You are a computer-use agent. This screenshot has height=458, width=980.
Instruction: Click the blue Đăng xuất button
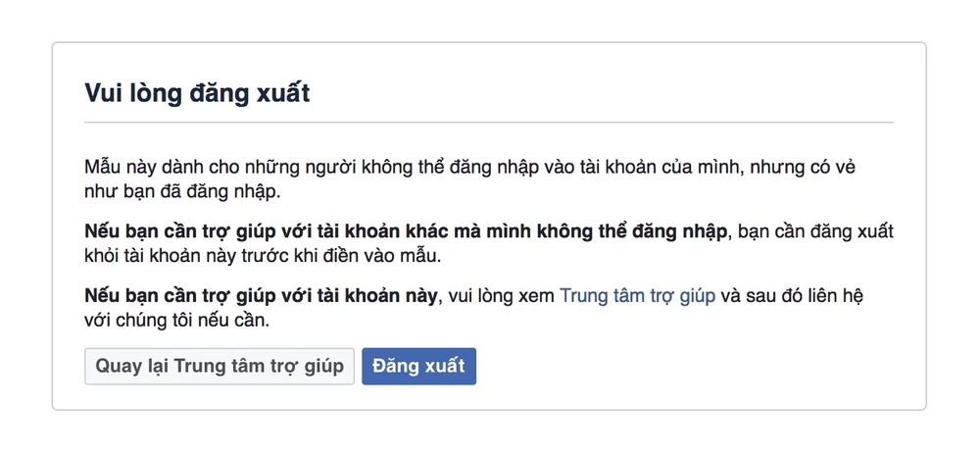418,367
